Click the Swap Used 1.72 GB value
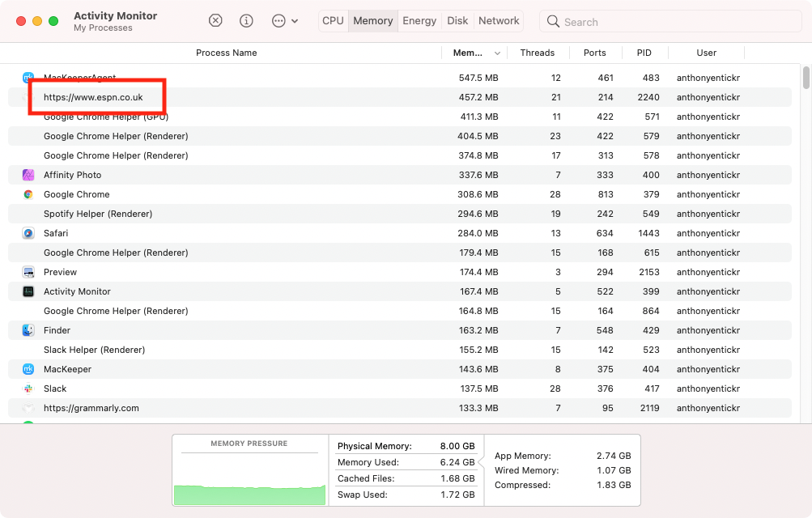The image size is (812, 518). (457, 495)
